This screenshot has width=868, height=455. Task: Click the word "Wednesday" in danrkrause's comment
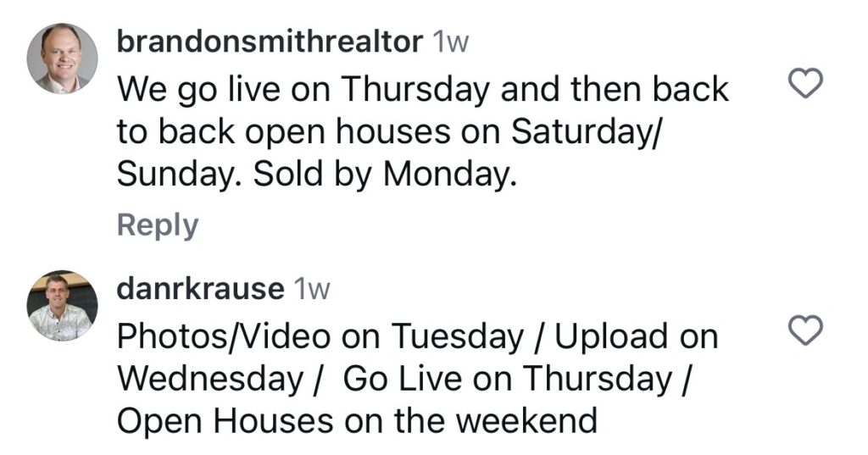tap(210, 380)
